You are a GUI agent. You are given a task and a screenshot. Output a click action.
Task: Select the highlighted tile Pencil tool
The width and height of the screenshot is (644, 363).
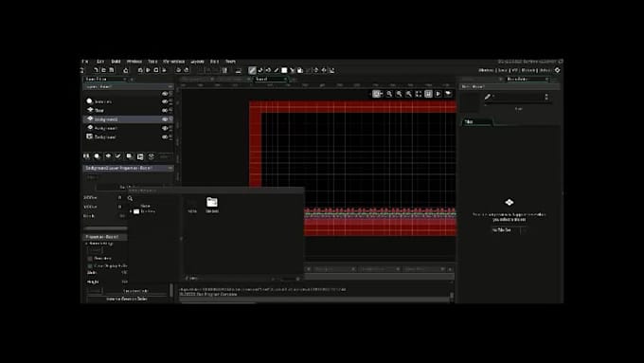click(252, 70)
